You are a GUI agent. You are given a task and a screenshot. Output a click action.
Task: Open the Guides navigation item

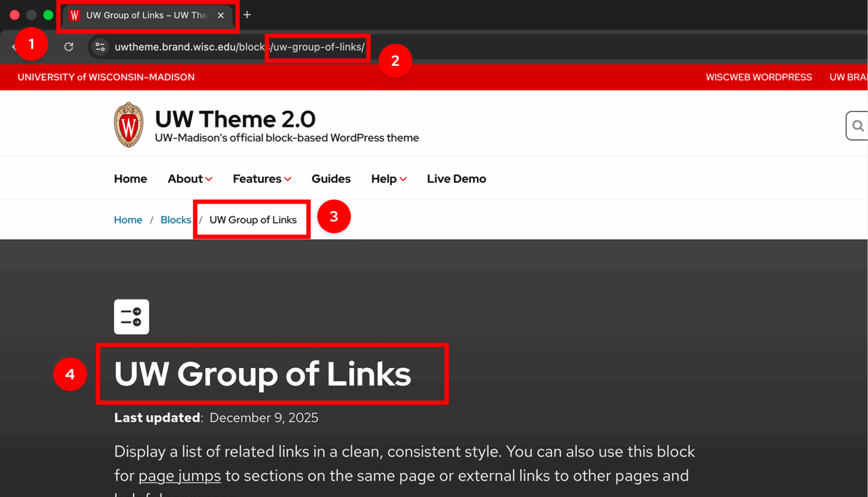pyautogui.click(x=331, y=179)
